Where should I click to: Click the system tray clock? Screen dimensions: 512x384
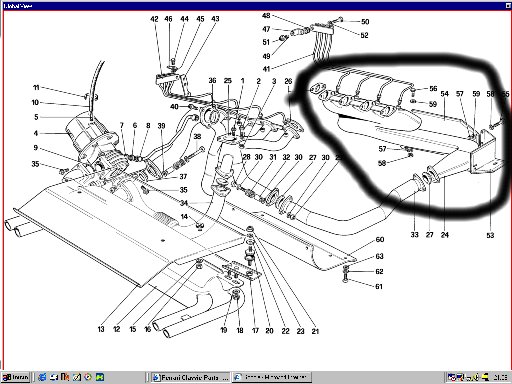click(x=500, y=377)
